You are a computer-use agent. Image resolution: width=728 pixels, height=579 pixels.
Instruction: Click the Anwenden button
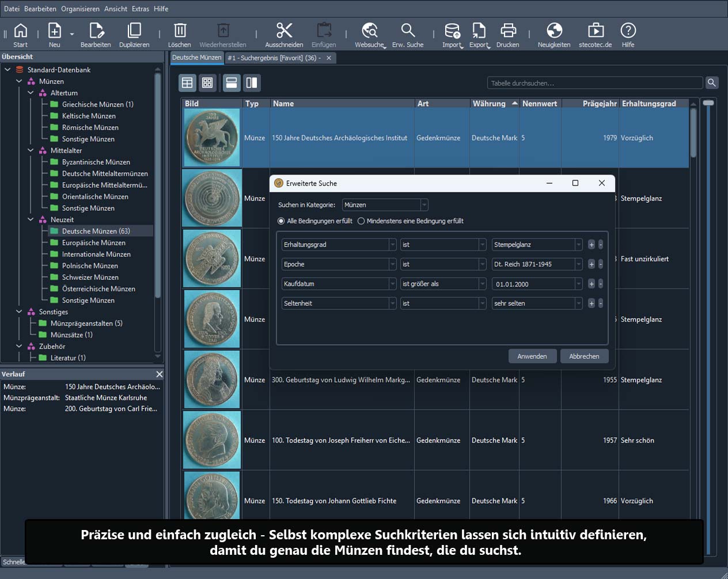coord(532,357)
